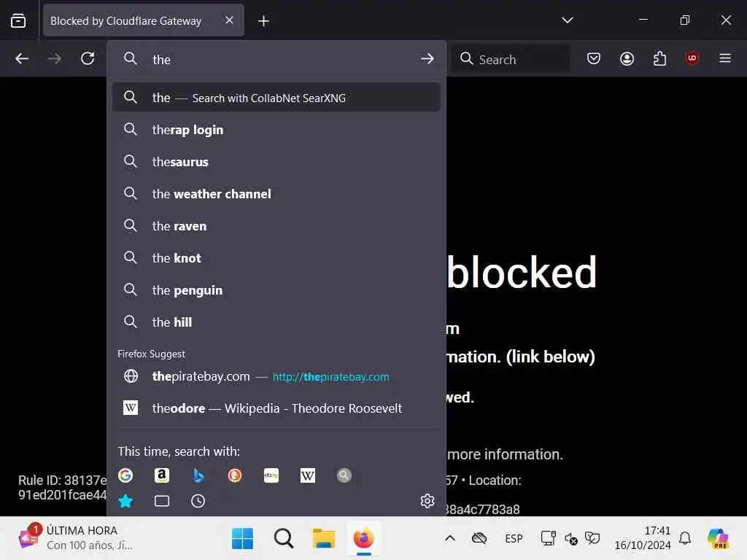Search in bookmarks star icon
The image size is (747, 560).
click(125, 501)
